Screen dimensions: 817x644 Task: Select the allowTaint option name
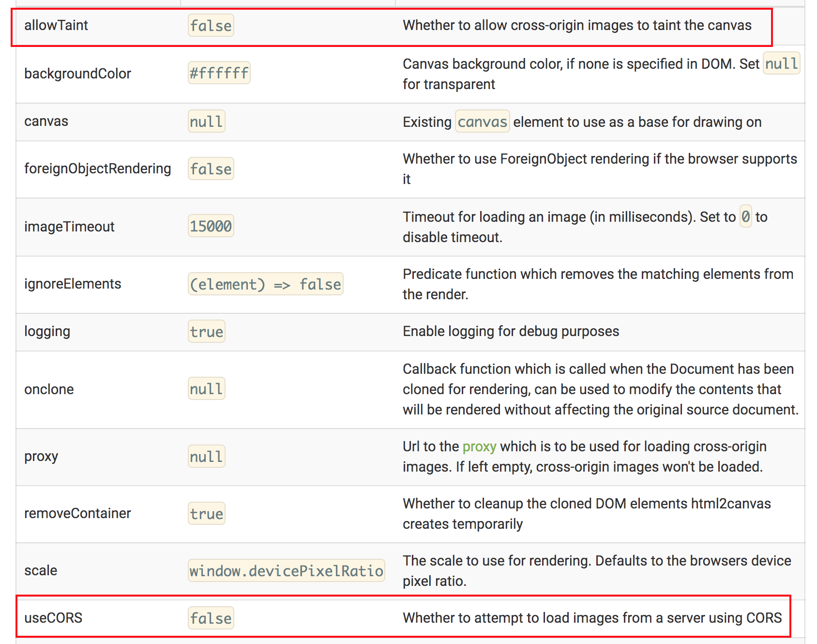pyautogui.click(x=56, y=25)
